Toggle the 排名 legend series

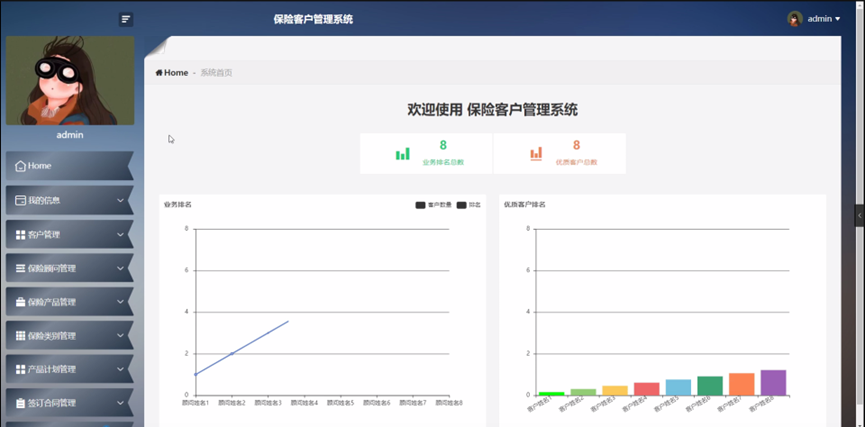coord(468,205)
